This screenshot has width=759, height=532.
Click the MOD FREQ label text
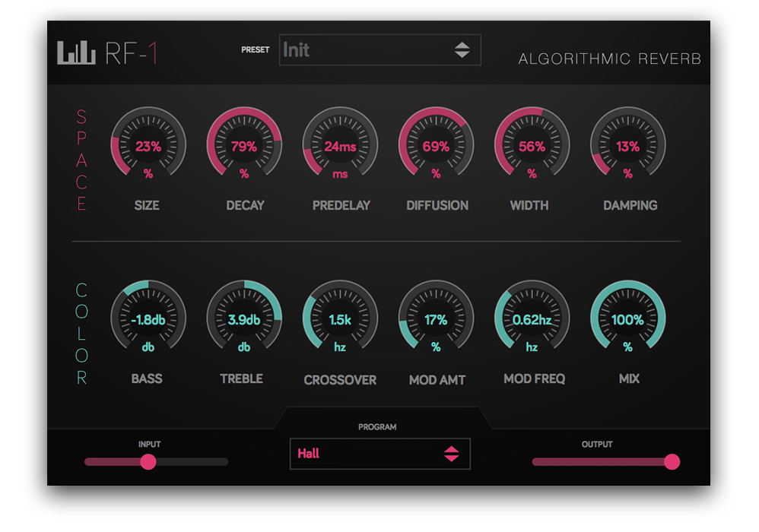pos(535,378)
